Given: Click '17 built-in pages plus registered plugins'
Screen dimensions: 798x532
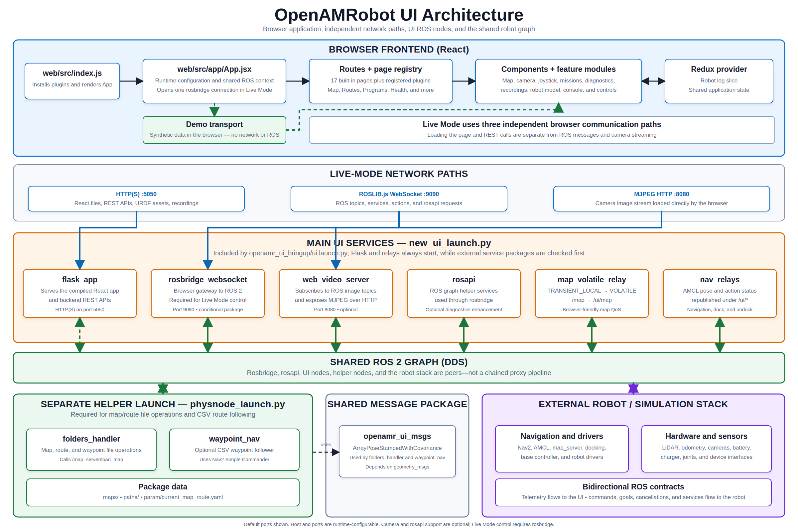Looking at the screenshot, I should coord(381,80).
